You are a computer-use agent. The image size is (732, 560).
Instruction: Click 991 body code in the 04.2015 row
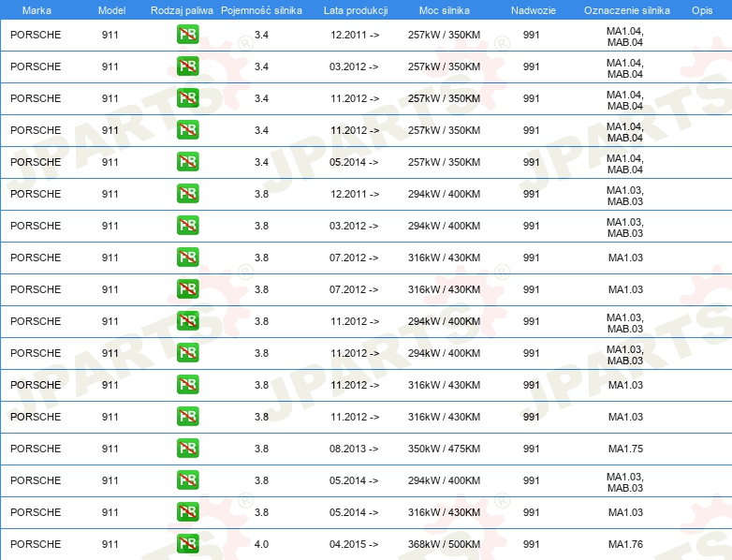tap(532, 544)
